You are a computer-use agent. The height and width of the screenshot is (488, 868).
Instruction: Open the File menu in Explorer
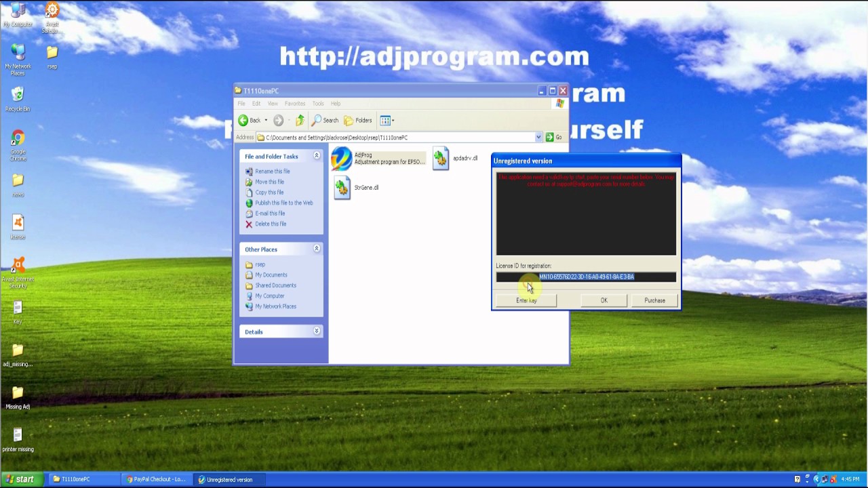tap(241, 104)
